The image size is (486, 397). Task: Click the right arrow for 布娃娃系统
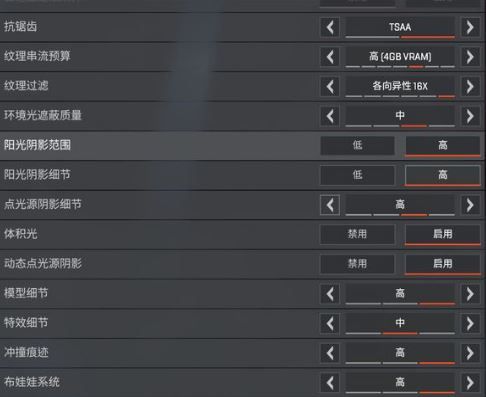click(x=470, y=382)
